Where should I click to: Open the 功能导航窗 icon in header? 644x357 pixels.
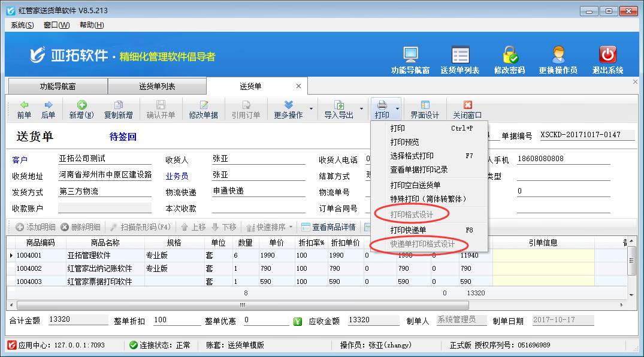410,55
